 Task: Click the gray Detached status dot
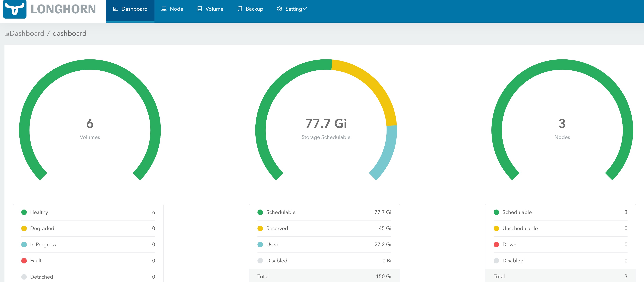24,277
